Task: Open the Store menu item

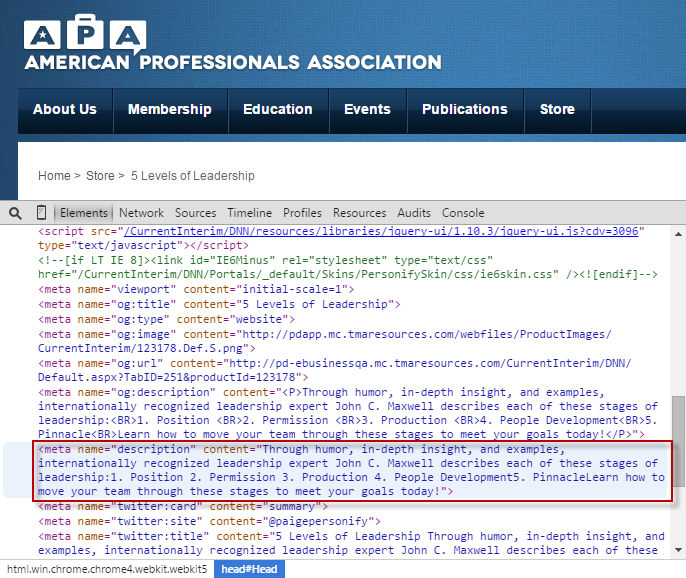Action: click(x=557, y=110)
